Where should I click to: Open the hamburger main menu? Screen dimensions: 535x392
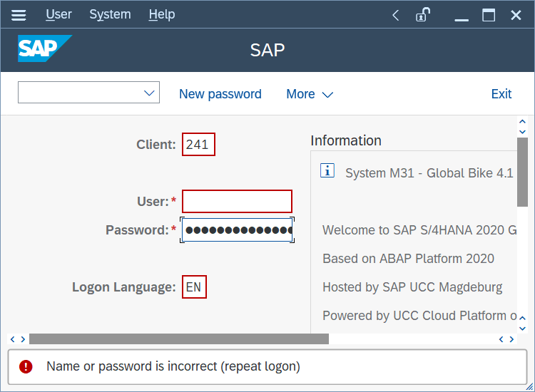coord(19,15)
